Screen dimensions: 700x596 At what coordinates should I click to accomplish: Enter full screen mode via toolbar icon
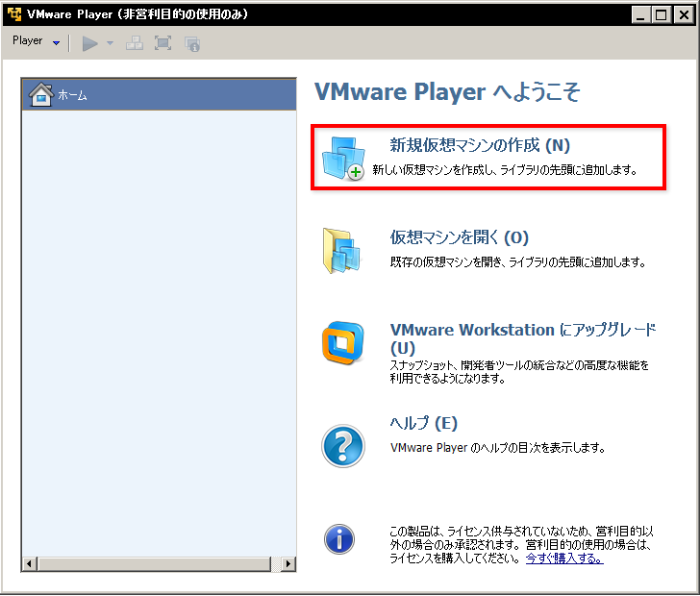(162, 43)
